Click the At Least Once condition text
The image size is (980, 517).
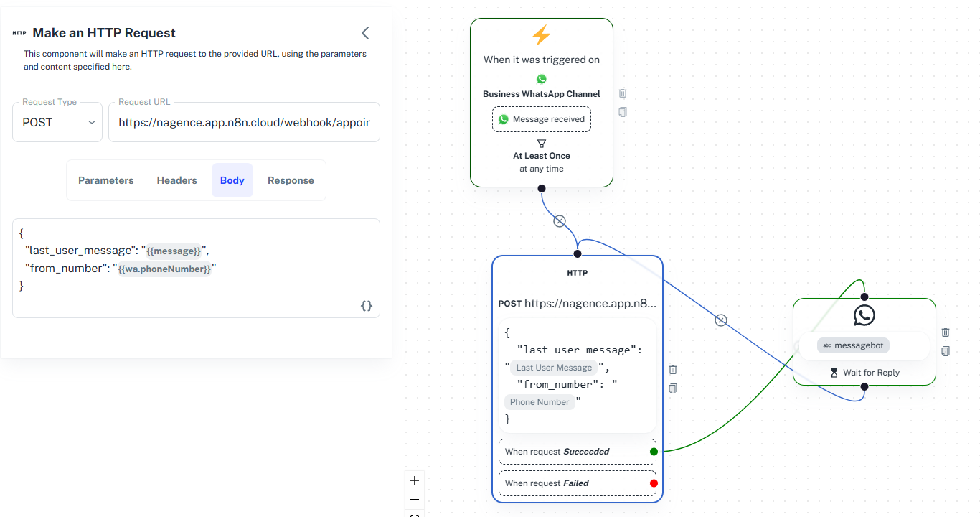pyautogui.click(x=542, y=156)
